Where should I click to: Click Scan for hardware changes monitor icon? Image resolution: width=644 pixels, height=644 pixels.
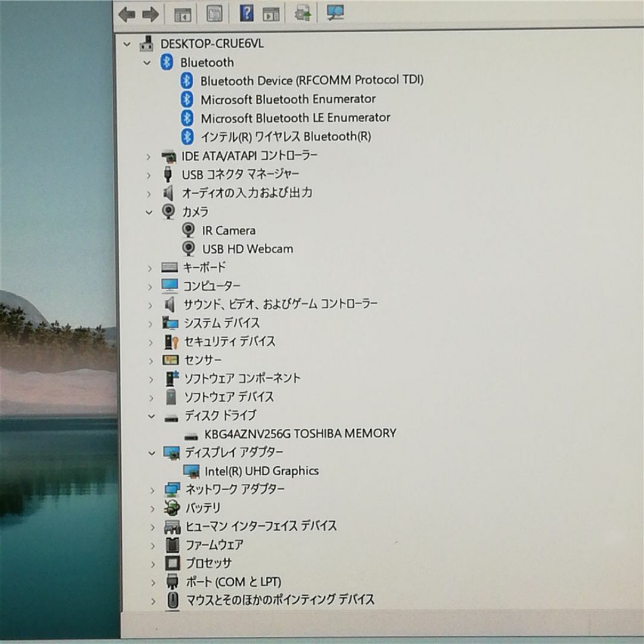[x=335, y=13]
